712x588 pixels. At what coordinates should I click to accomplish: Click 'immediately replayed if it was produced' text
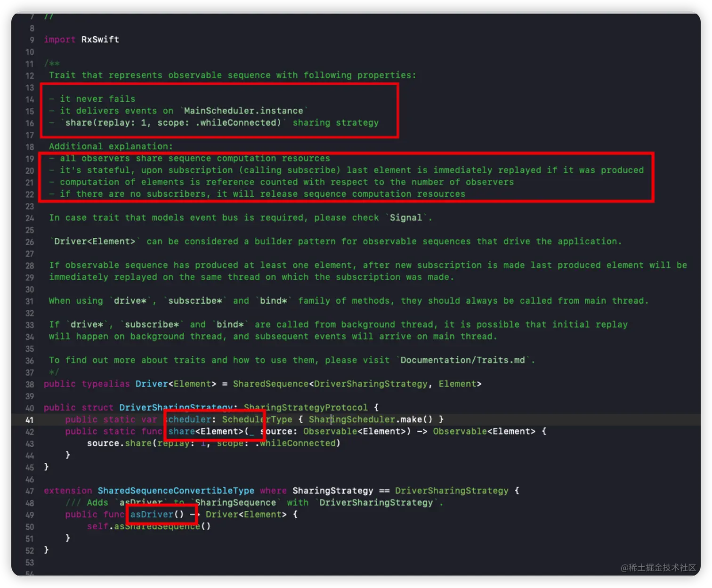(539, 170)
